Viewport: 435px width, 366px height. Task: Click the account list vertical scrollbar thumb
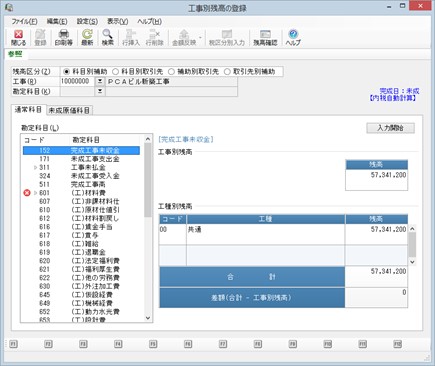[x=148, y=180]
